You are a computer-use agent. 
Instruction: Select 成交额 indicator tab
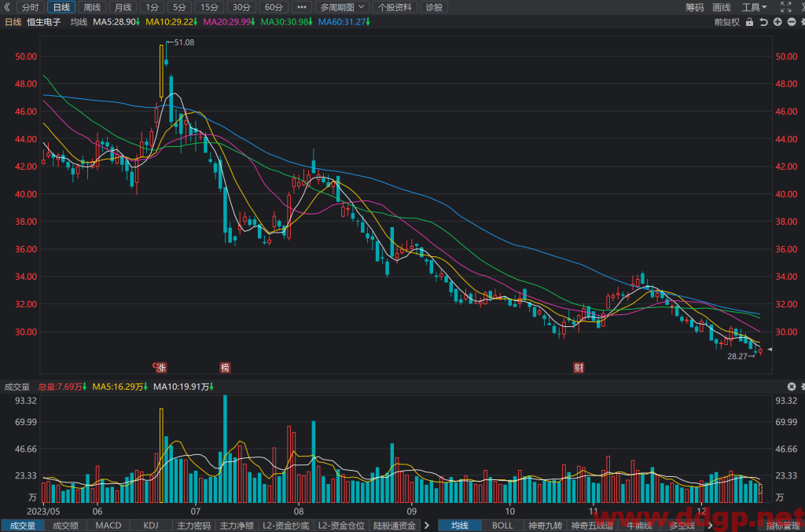65,526
